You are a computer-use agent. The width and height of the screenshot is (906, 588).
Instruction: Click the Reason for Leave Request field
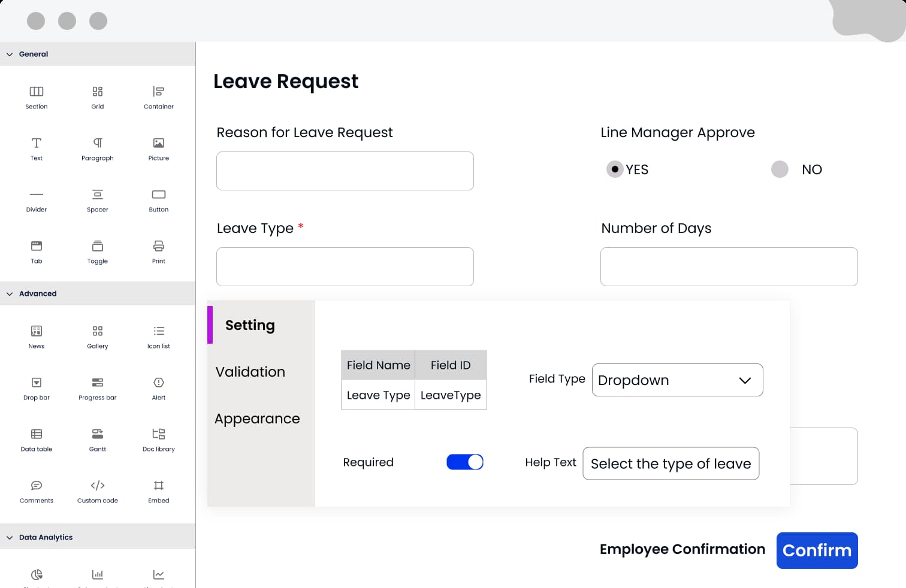pyautogui.click(x=345, y=171)
